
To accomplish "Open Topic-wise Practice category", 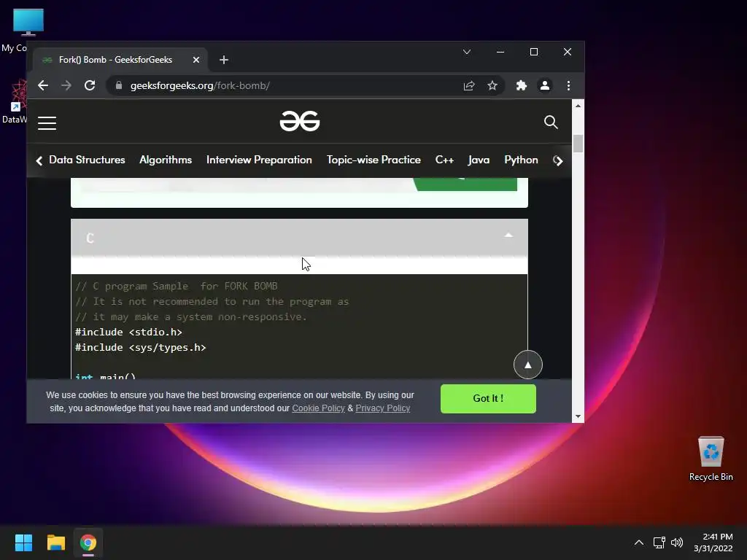I will [x=373, y=160].
